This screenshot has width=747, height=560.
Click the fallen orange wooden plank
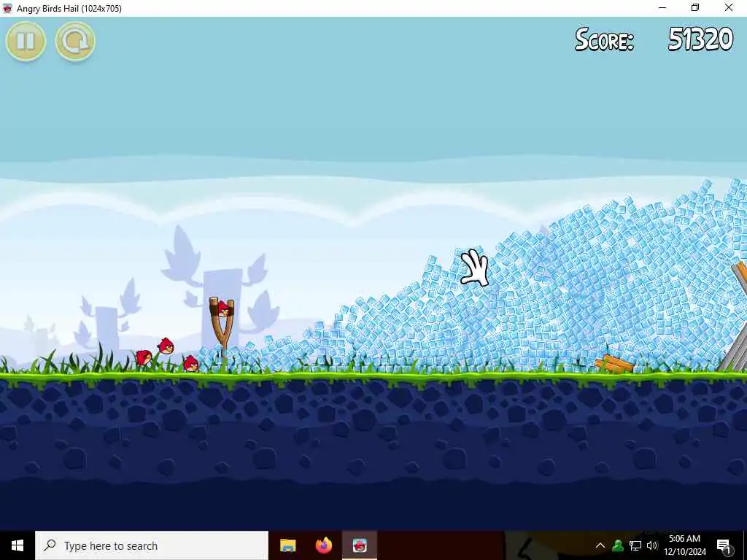614,364
